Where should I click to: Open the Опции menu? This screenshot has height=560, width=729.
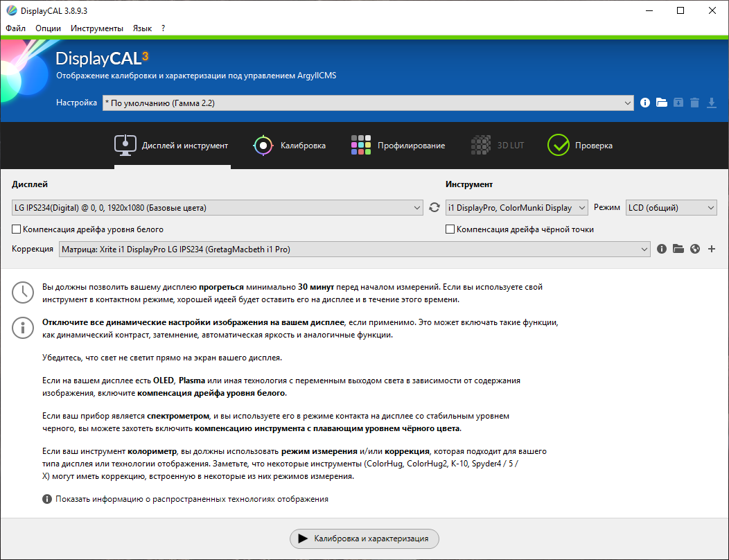pyautogui.click(x=48, y=28)
